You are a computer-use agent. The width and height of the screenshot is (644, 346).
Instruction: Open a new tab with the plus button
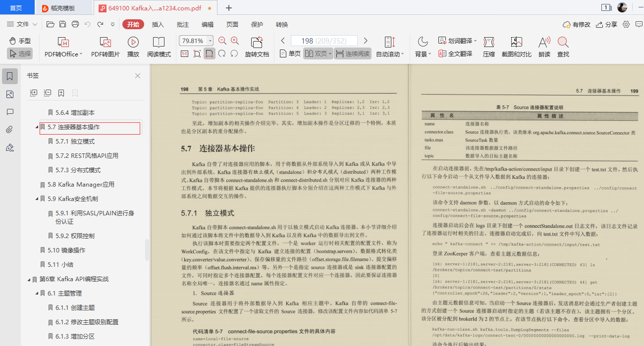(x=228, y=8)
